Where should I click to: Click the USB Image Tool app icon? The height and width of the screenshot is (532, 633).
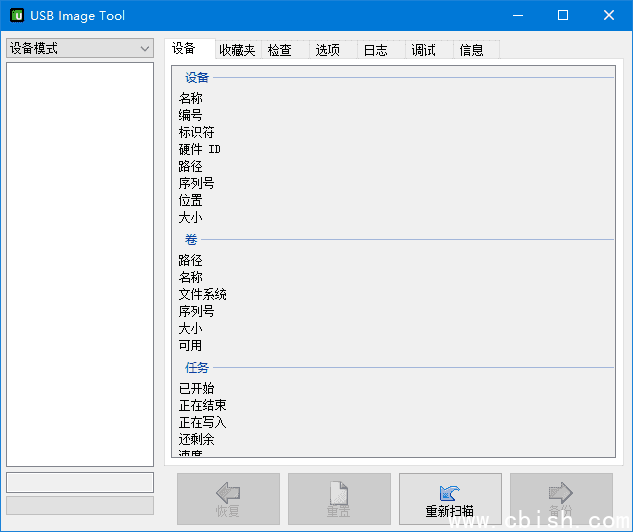pyautogui.click(x=17, y=15)
